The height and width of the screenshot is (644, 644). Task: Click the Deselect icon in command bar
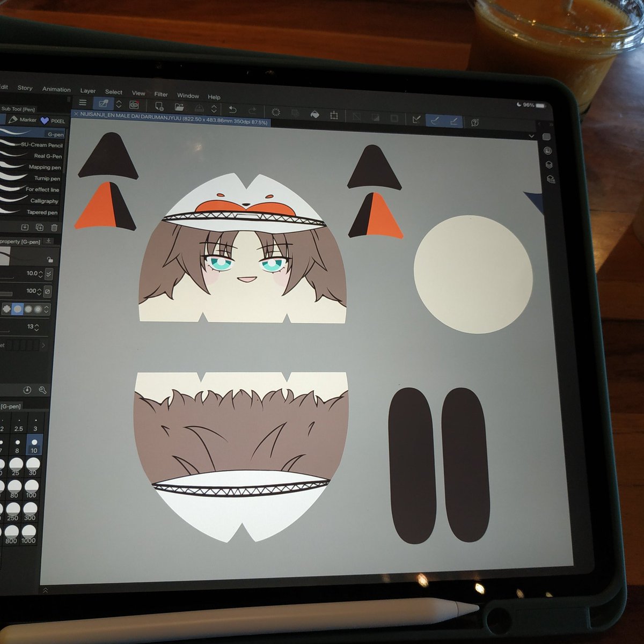coord(356,116)
